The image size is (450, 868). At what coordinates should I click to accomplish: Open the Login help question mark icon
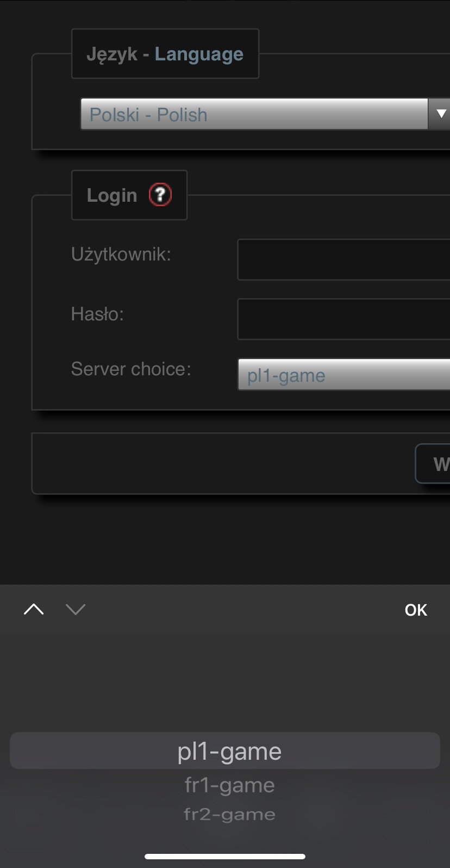coord(160,195)
